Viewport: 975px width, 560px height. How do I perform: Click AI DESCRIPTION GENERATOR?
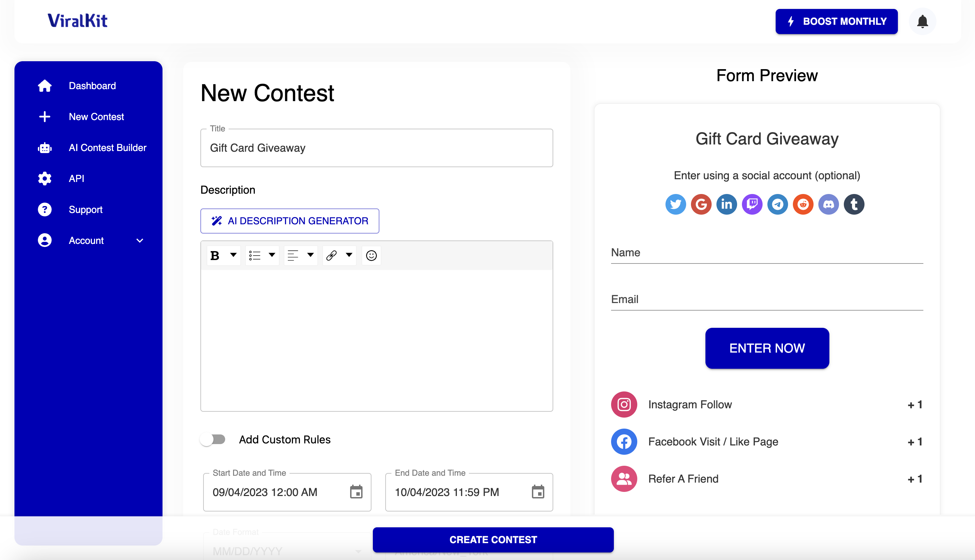290,221
